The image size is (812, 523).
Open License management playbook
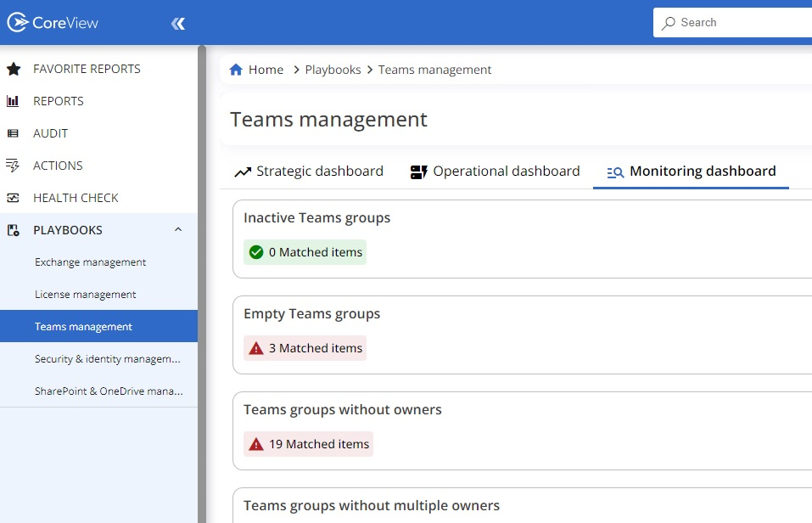click(86, 295)
